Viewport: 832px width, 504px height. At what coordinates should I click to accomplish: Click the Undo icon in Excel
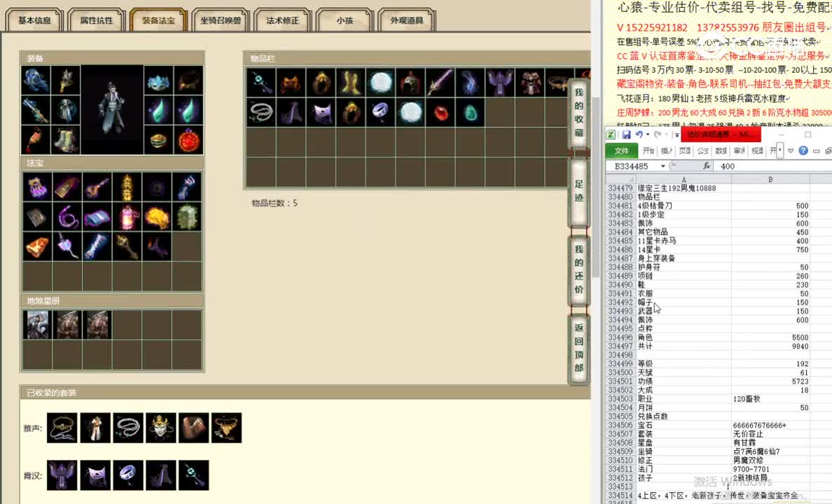click(639, 134)
